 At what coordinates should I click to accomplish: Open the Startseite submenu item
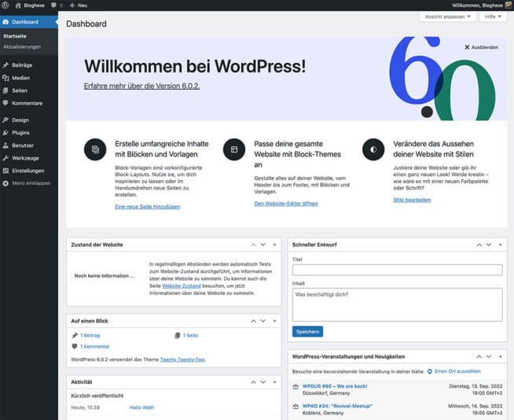(x=15, y=36)
